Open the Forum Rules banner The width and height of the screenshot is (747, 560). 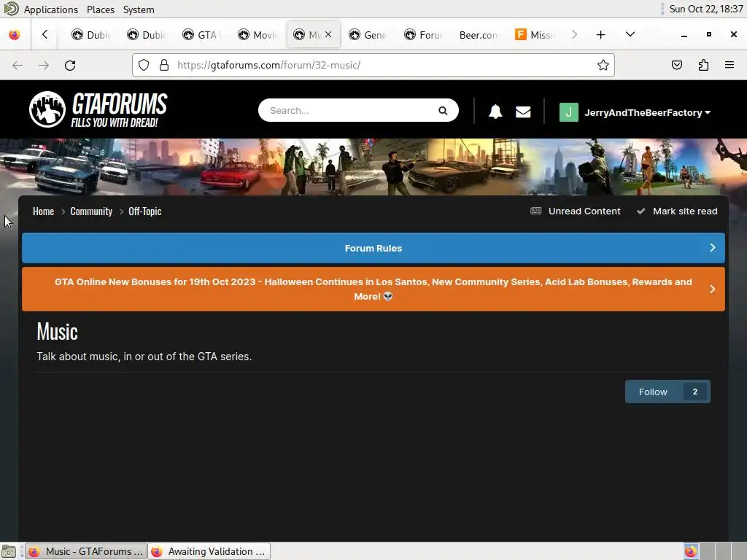click(x=373, y=248)
